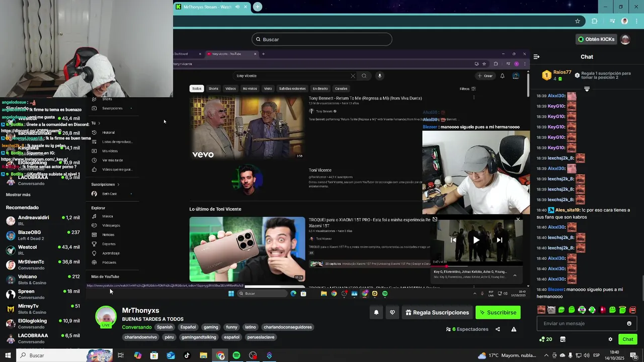Play the mini player video

click(476, 240)
